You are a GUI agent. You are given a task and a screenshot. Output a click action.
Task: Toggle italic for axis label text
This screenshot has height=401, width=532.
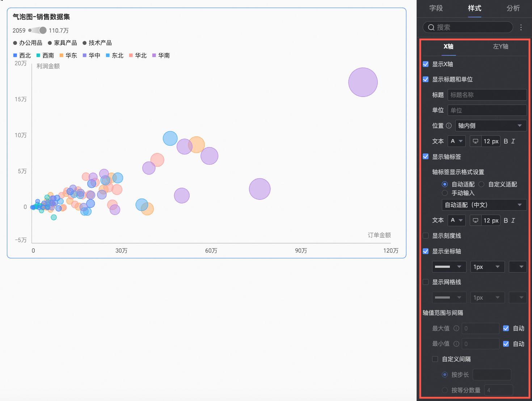[x=513, y=220]
